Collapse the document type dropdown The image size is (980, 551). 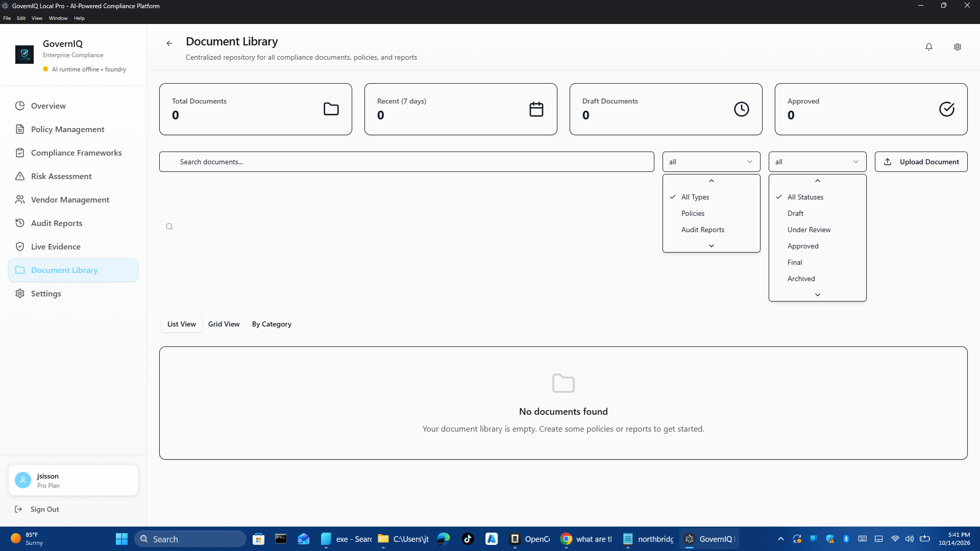pyautogui.click(x=711, y=162)
